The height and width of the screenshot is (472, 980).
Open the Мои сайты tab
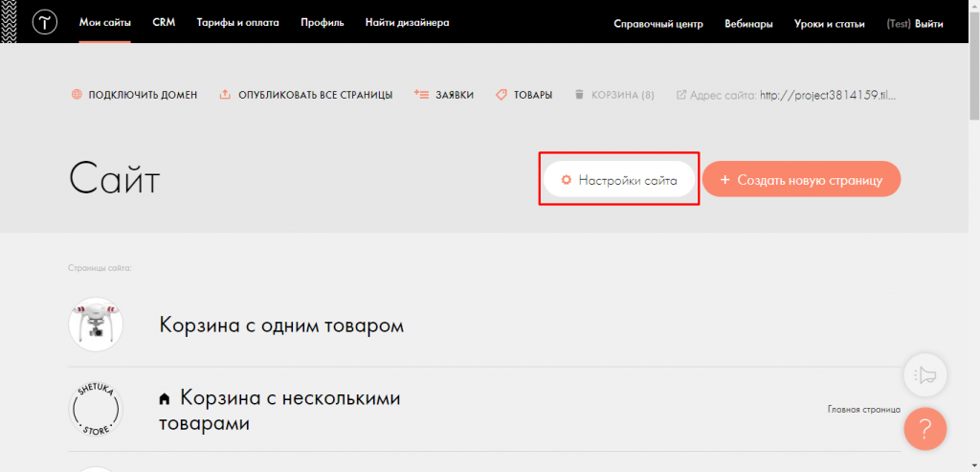(105, 23)
